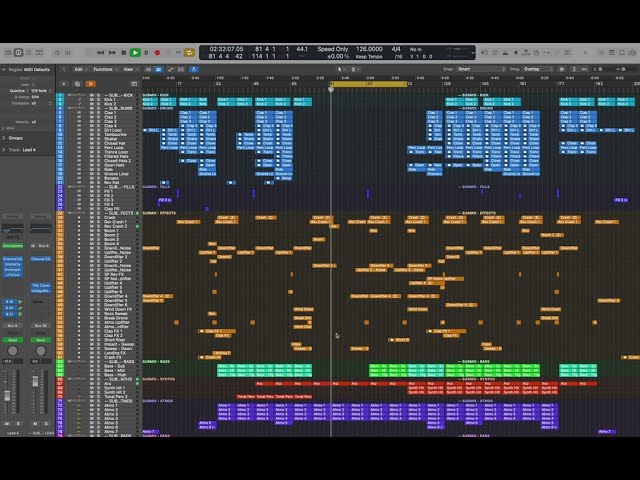Mute the Kick 1 track
This screenshot has height=480, width=640.
[92, 100]
